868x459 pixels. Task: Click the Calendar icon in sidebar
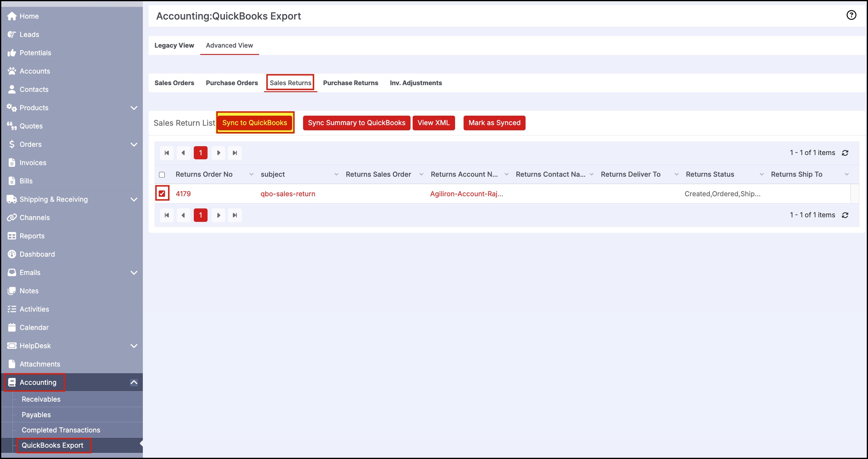(x=12, y=327)
